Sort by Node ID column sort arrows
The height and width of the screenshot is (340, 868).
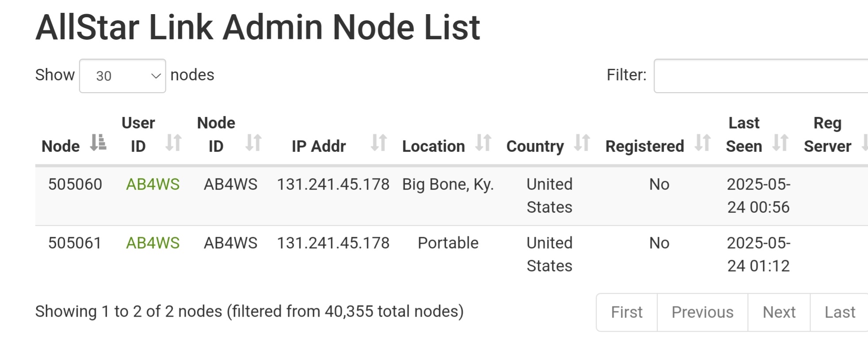click(x=253, y=143)
